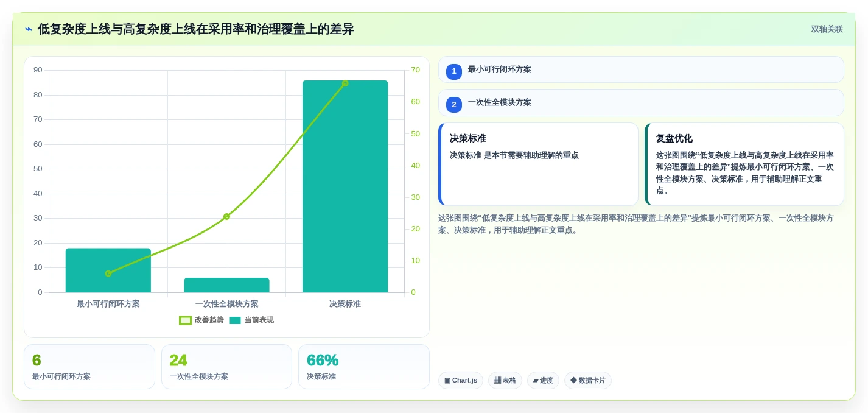Click the summary paragraph below the cards
Screen dimensions: 868x413
coord(636,224)
